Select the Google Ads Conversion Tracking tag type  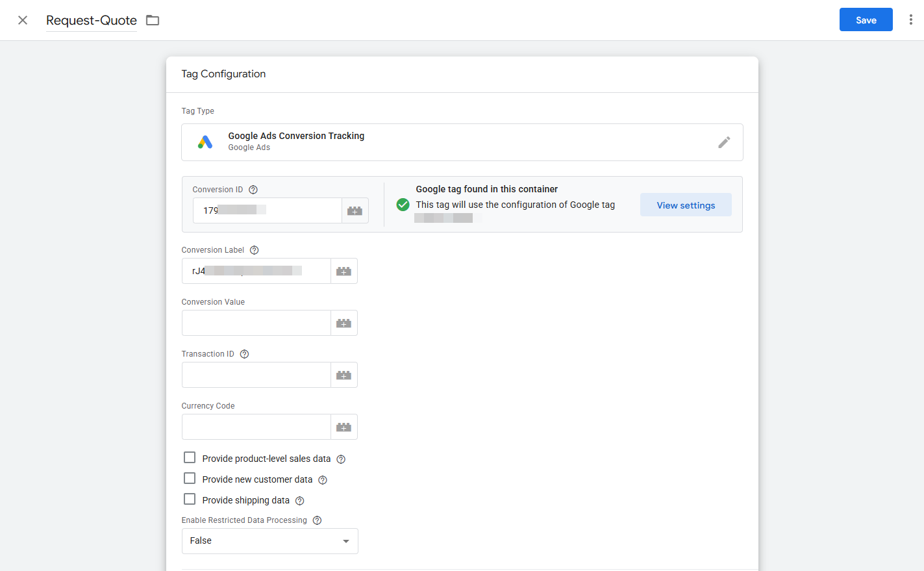(462, 142)
